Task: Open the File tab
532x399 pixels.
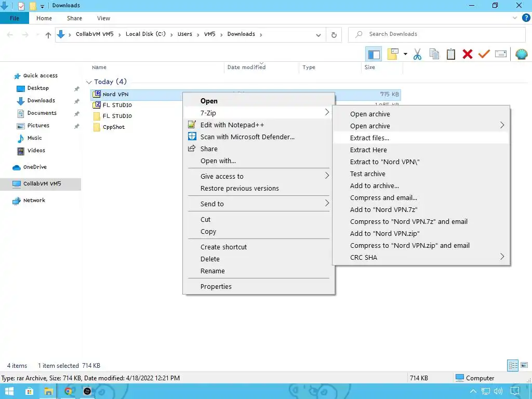Action: pos(14,18)
